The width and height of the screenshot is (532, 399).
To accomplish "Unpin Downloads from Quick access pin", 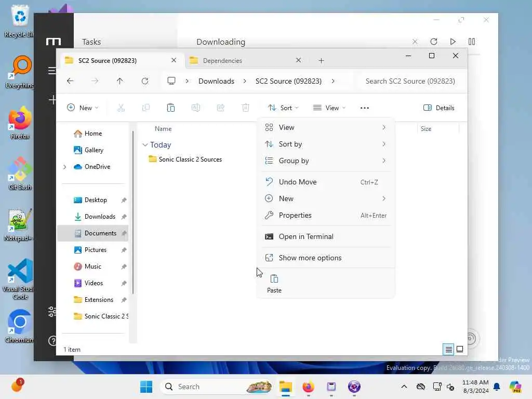I will click(x=124, y=217).
